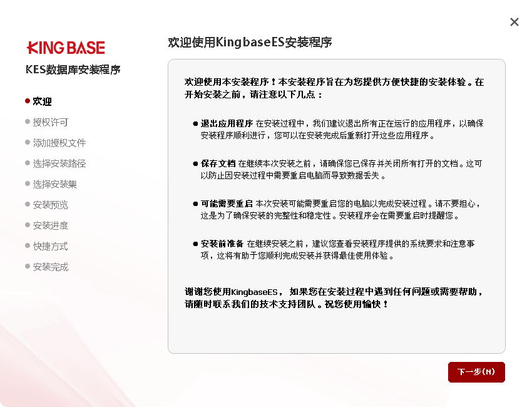The width and height of the screenshot is (532, 407).
Task: Click the 谢谢您使用KingbaseES closing paragraph
Action: (334, 297)
